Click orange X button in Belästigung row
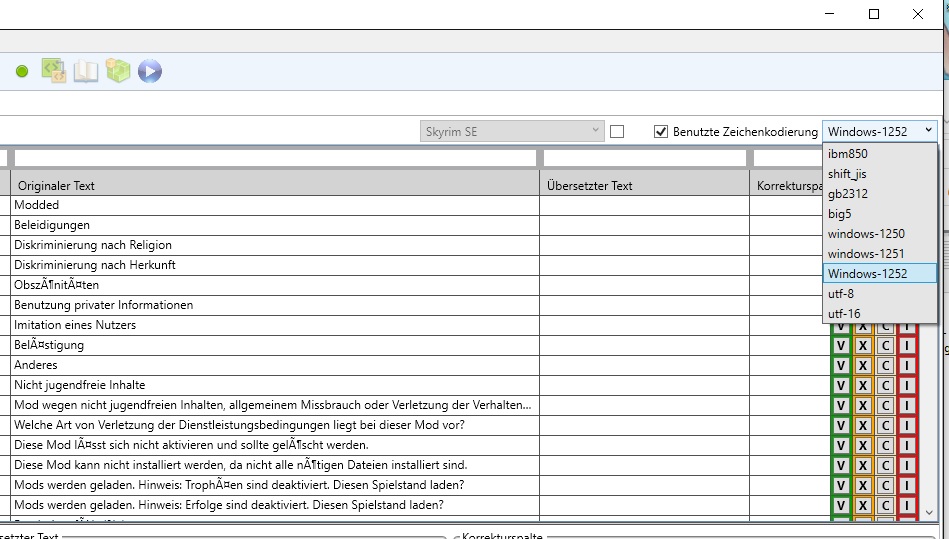Screen dimensions: 949x539 (862, 345)
